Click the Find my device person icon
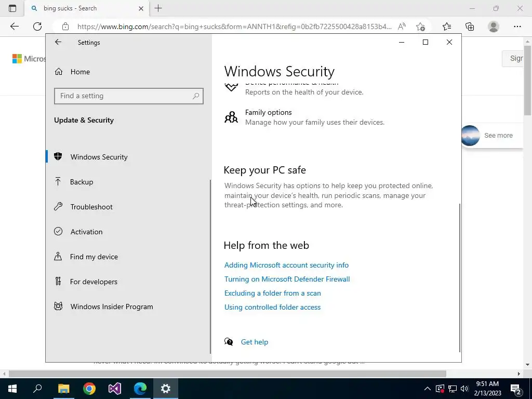 58,256
